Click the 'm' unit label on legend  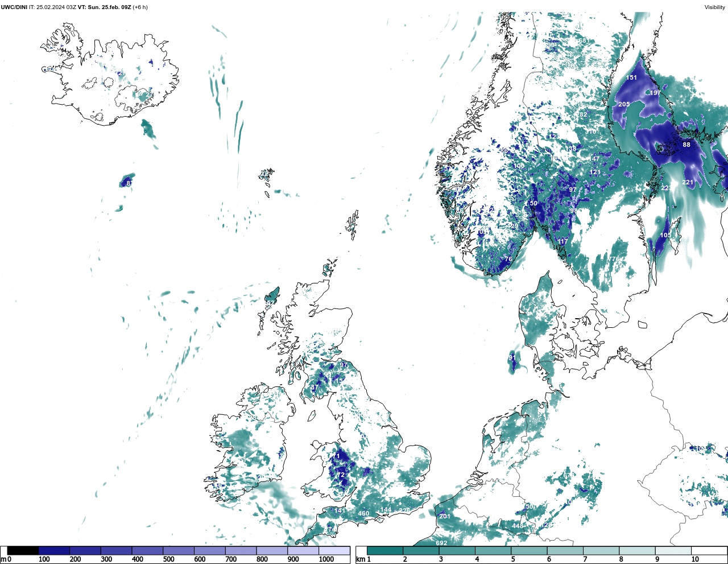pos(3,559)
